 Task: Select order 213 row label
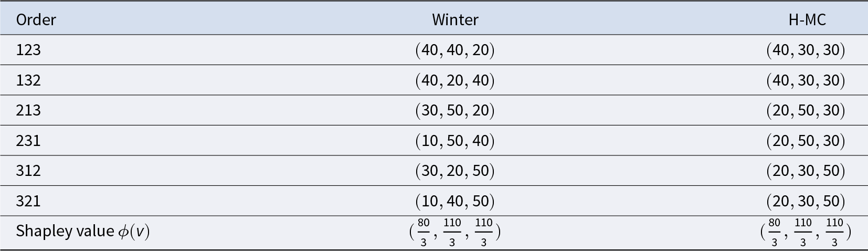click(28, 110)
